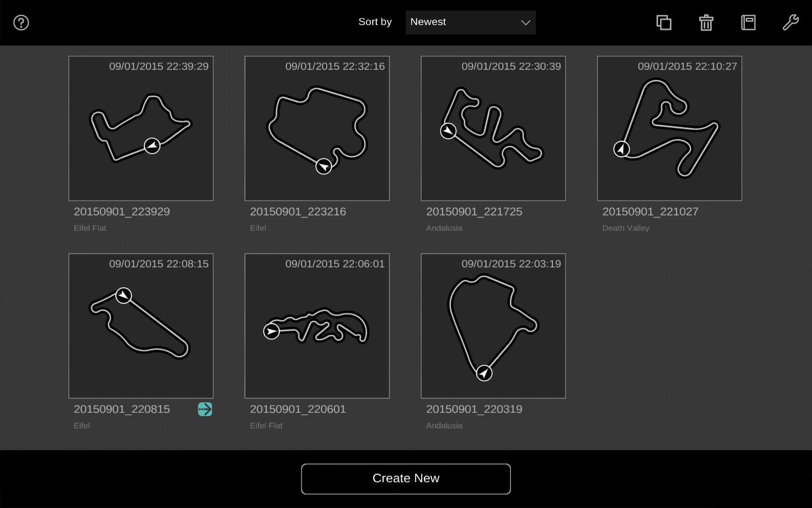This screenshot has width=812, height=508.
Task: Open the help dialog
Action: pyautogui.click(x=20, y=22)
